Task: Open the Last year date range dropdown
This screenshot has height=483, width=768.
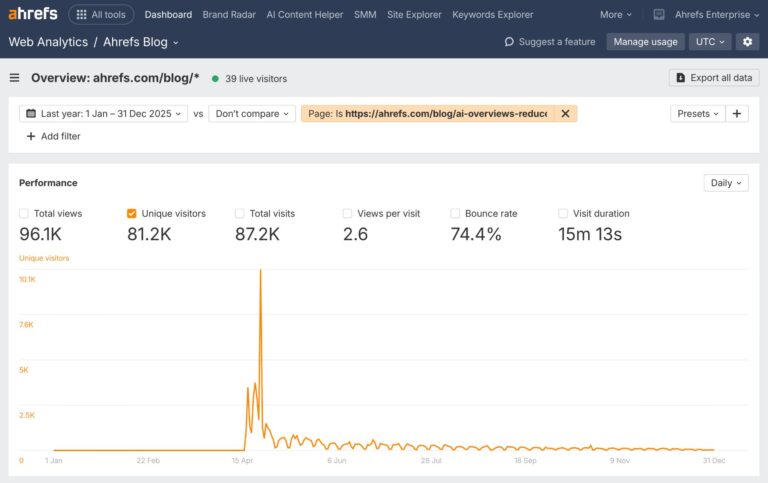Action: click(103, 114)
